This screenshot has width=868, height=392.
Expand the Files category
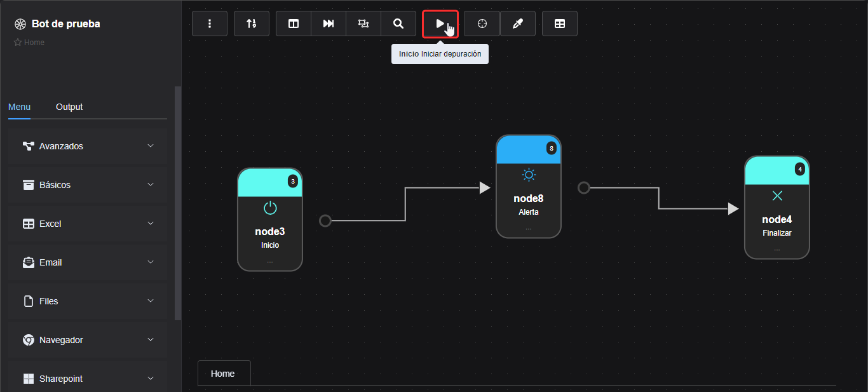point(88,301)
